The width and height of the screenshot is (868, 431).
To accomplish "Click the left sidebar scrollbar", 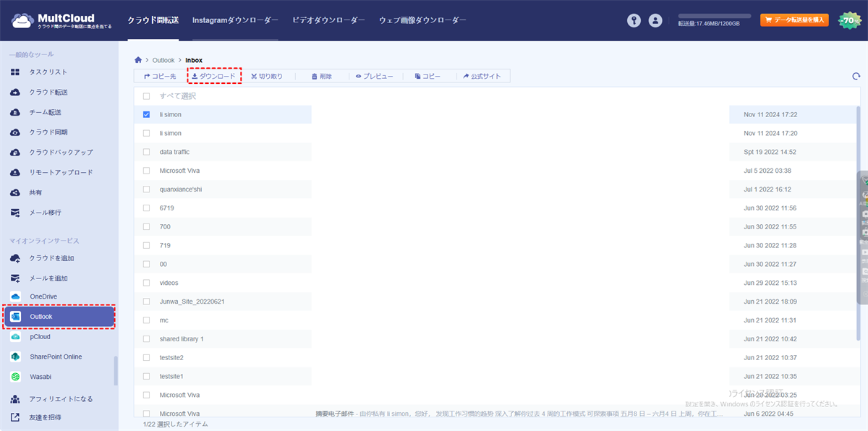I will 116,371.
